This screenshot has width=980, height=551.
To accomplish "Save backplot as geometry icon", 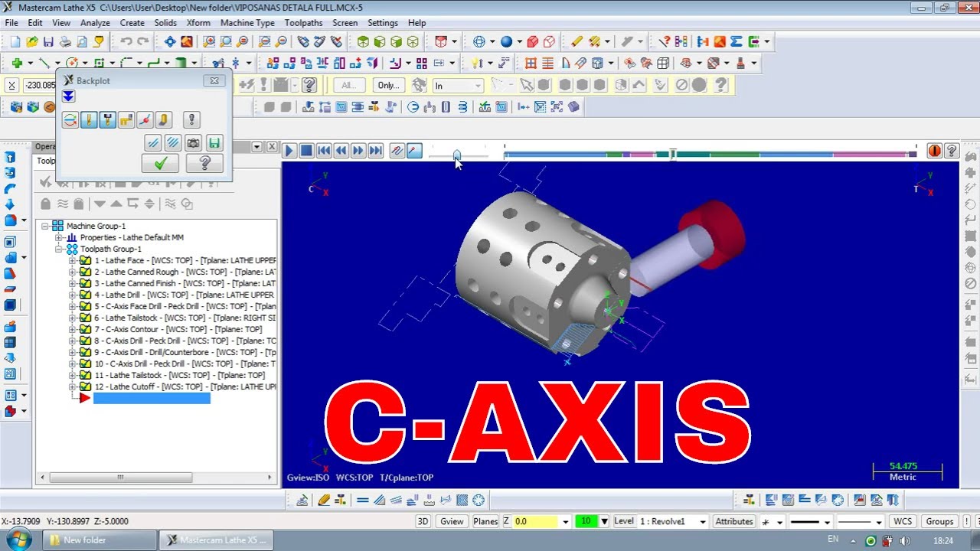I will point(214,142).
